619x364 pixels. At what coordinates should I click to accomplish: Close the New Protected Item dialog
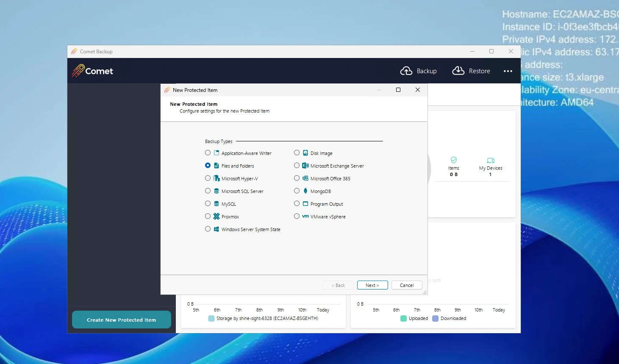[418, 90]
